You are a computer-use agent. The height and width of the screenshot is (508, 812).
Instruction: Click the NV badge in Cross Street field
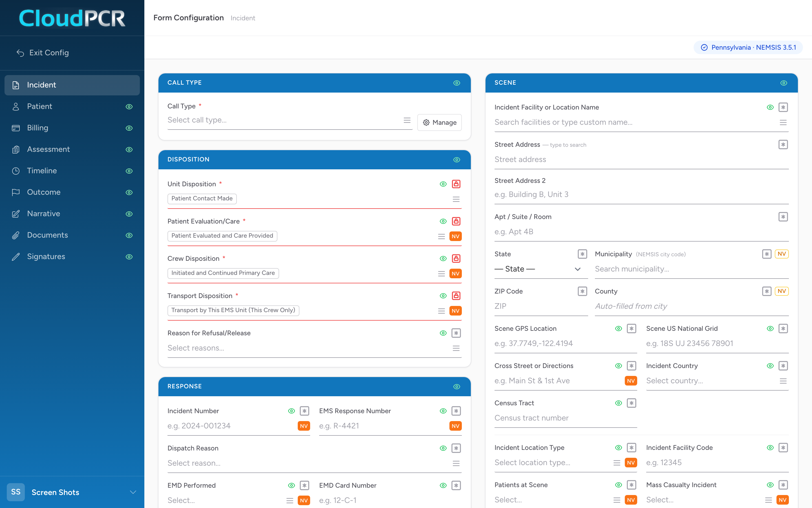pyautogui.click(x=631, y=381)
